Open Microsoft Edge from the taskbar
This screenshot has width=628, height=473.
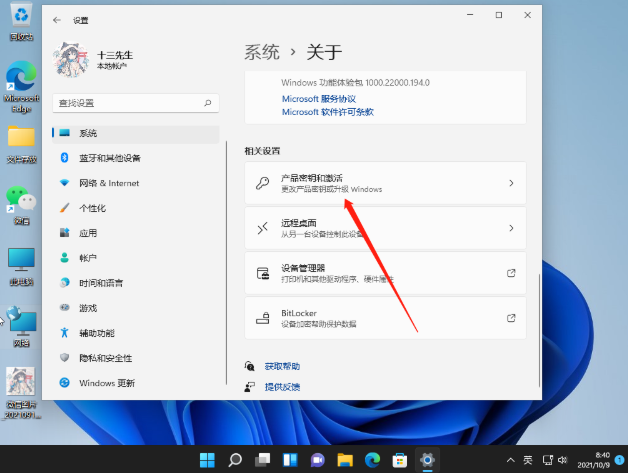pyautogui.click(x=372, y=460)
